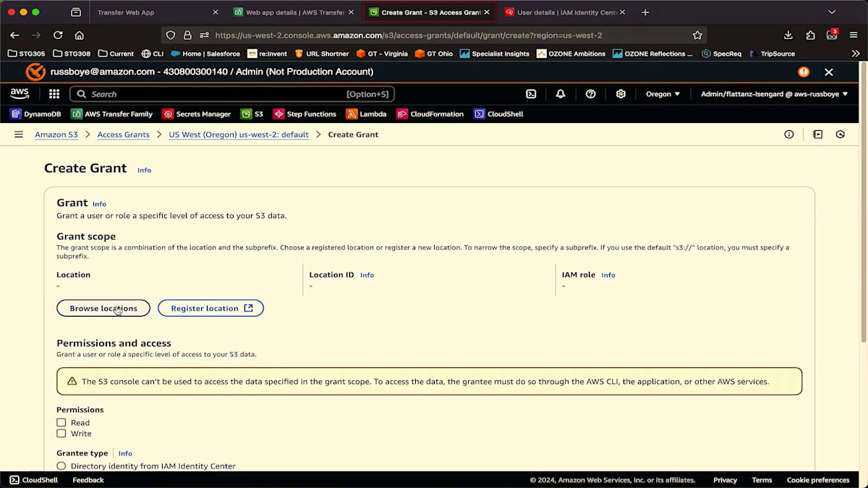Viewport: 868px width, 488px height.
Task: Click the hexagon settings icon at right
Action: [841, 134]
